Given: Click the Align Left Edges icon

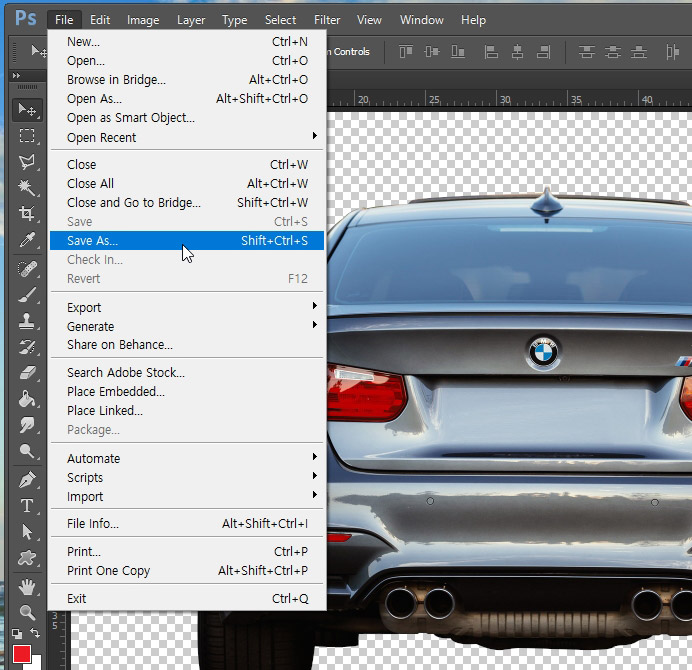Looking at the screenshot, I should [491, 52].
